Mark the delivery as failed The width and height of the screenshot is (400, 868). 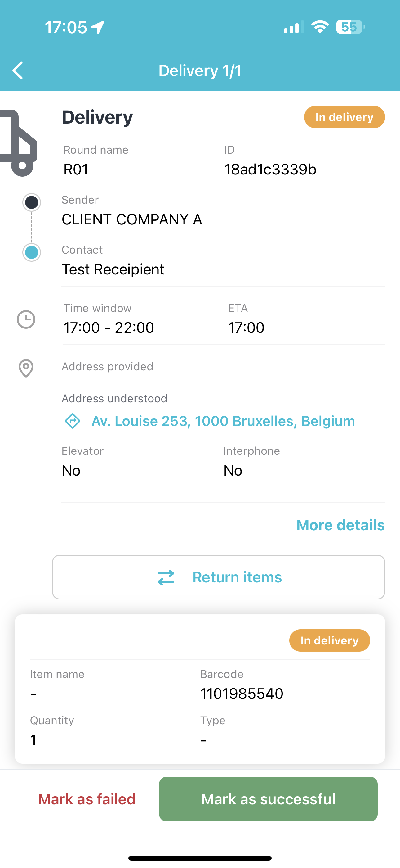(87, 799)
